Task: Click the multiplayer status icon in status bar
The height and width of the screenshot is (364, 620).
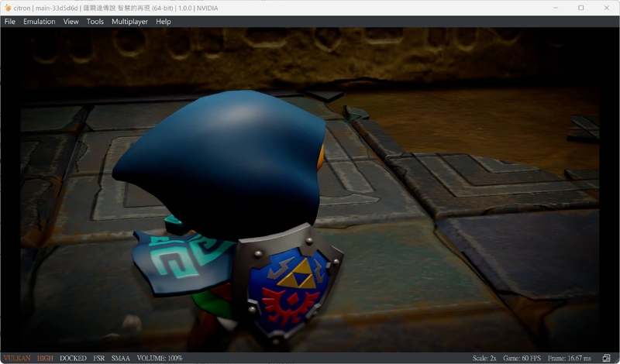Action: click(x=606, y=358)
